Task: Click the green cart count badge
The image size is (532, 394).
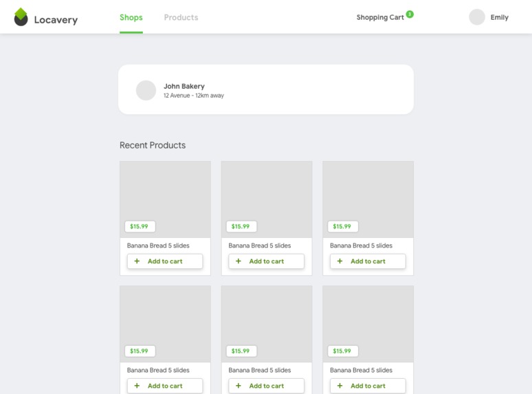Action: pyautogui.click(x=410, y=14)
